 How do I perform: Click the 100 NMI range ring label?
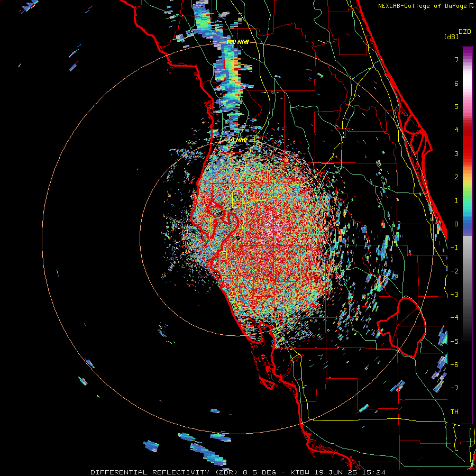237,42
